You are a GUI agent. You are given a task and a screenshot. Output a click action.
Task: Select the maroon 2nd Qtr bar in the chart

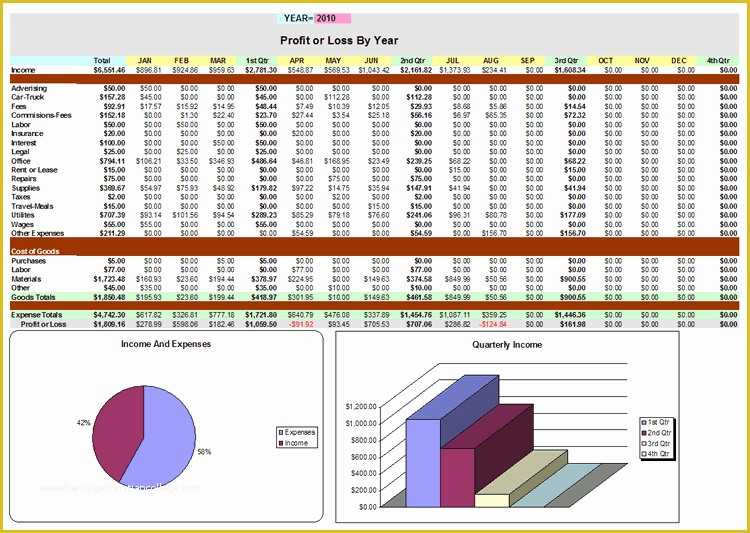tap(458, 477)
